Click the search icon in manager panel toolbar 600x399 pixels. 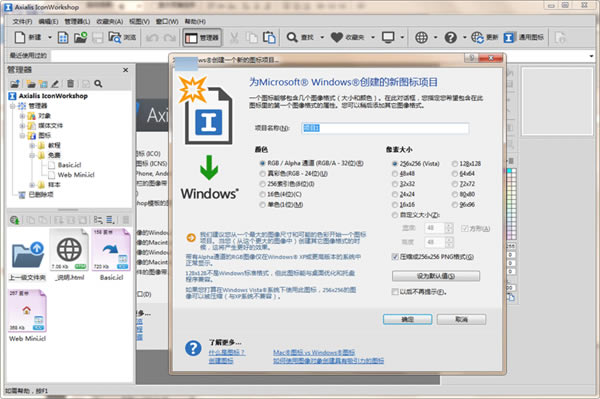(98, 83)
